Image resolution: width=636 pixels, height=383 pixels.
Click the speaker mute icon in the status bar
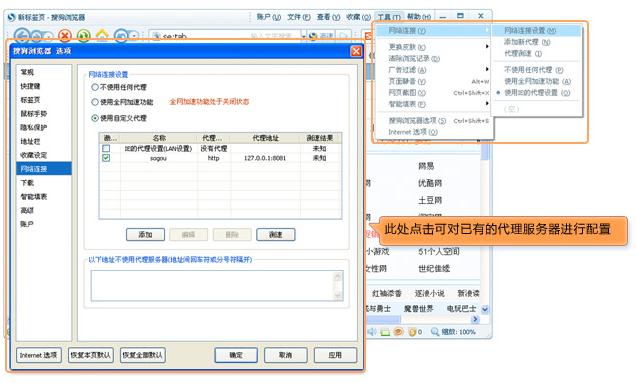(x=372, y=332)
